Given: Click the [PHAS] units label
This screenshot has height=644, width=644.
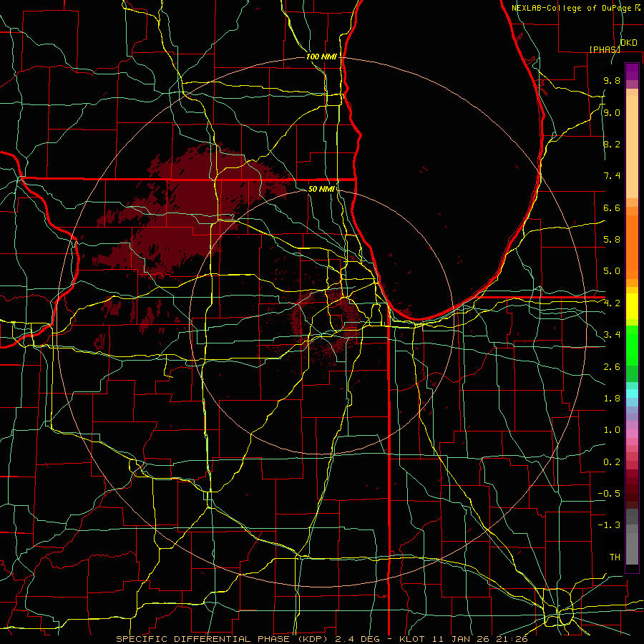Looking at the screenshot, I should click(605, 49).
